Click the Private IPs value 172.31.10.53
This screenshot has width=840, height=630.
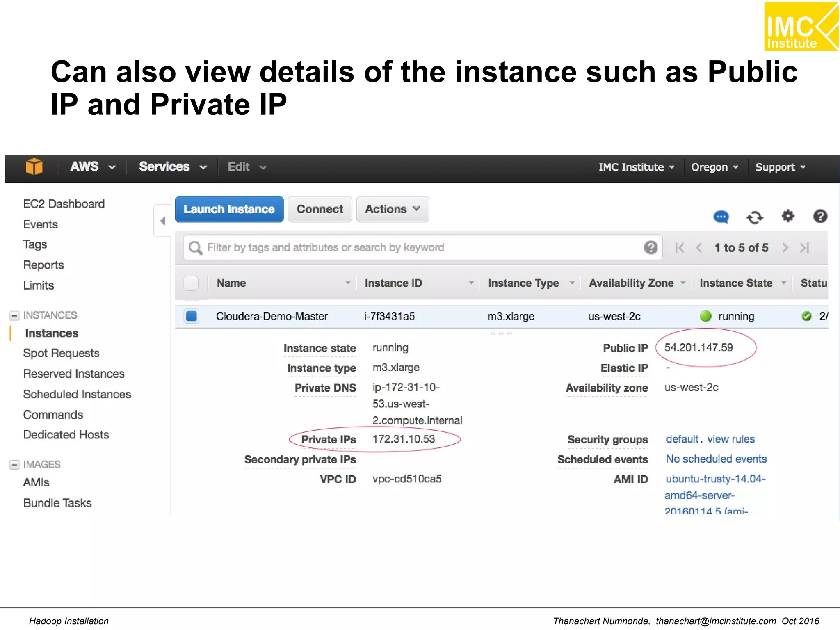[x=404, y=439]
